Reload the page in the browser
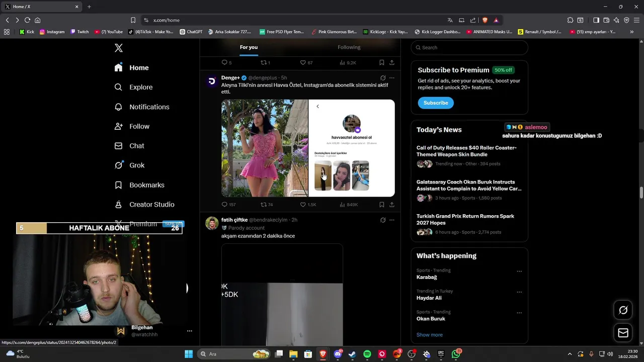Viewport: 644px width, 362px height. (x=27, y=20)
